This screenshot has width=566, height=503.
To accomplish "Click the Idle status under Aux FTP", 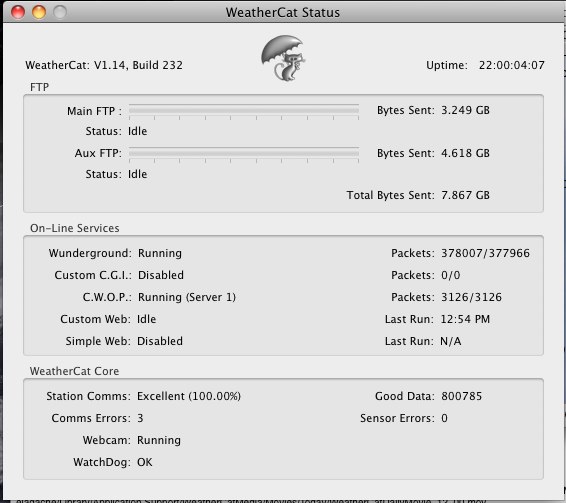I will [138, 174].
